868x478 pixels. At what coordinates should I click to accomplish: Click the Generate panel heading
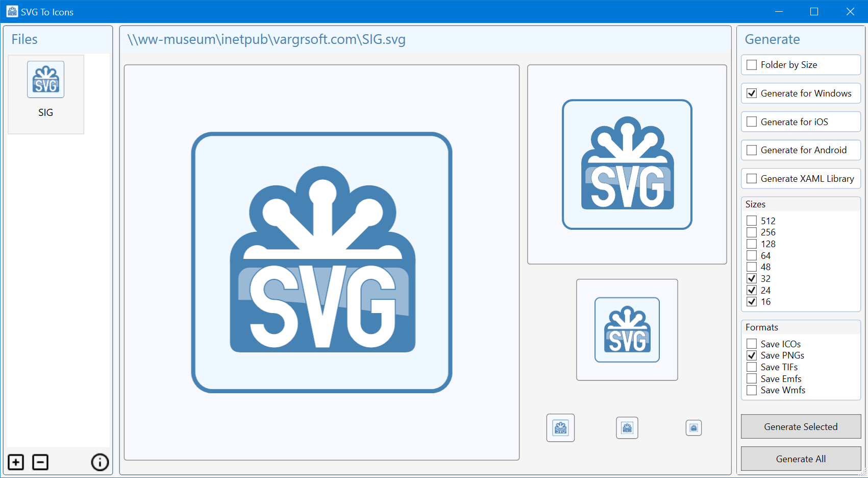(772, 39)
